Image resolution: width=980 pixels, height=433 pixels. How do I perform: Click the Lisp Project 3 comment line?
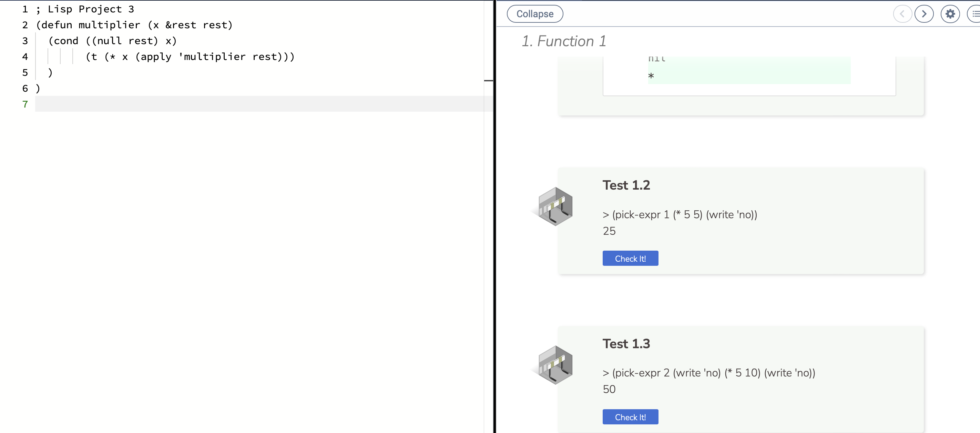(85, 9)
